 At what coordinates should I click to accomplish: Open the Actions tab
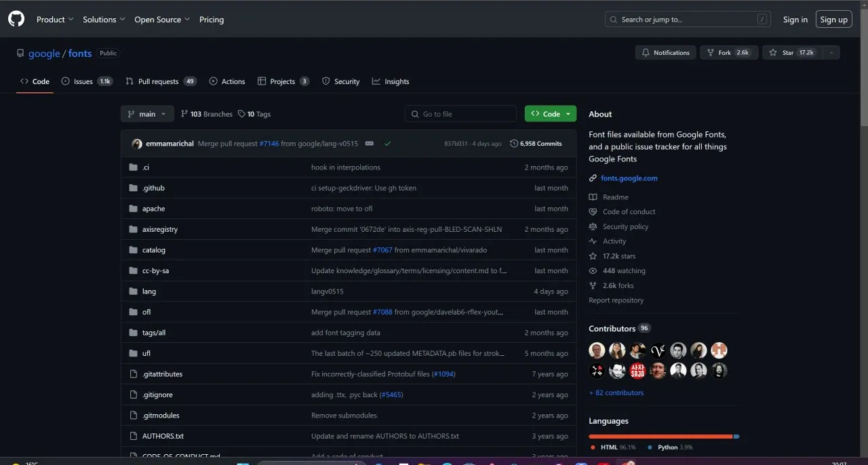227,81
